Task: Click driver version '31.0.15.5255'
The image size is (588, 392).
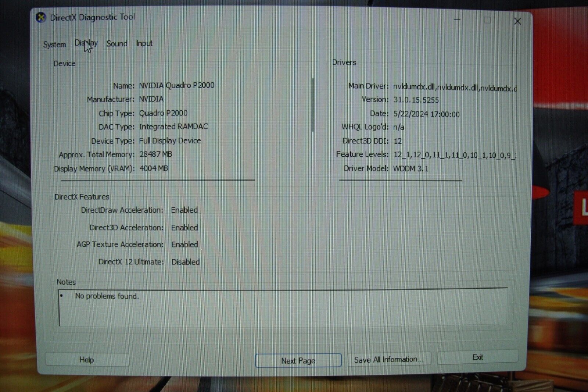Action: click(x=416, y=100)
